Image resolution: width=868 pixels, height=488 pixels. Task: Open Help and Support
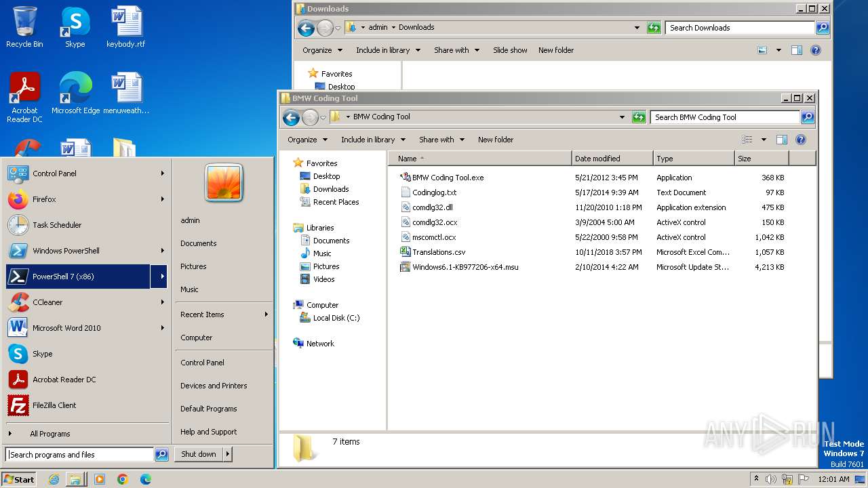[x=208, y=432]
